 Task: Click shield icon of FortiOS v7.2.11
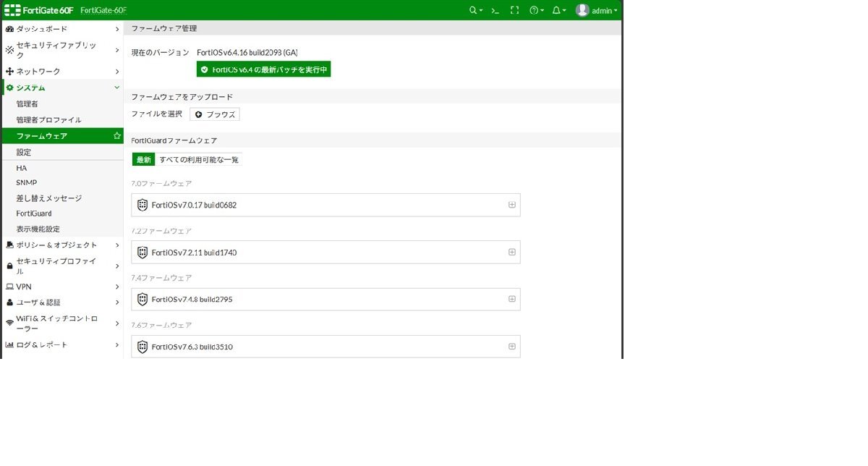tap(142, 253)
